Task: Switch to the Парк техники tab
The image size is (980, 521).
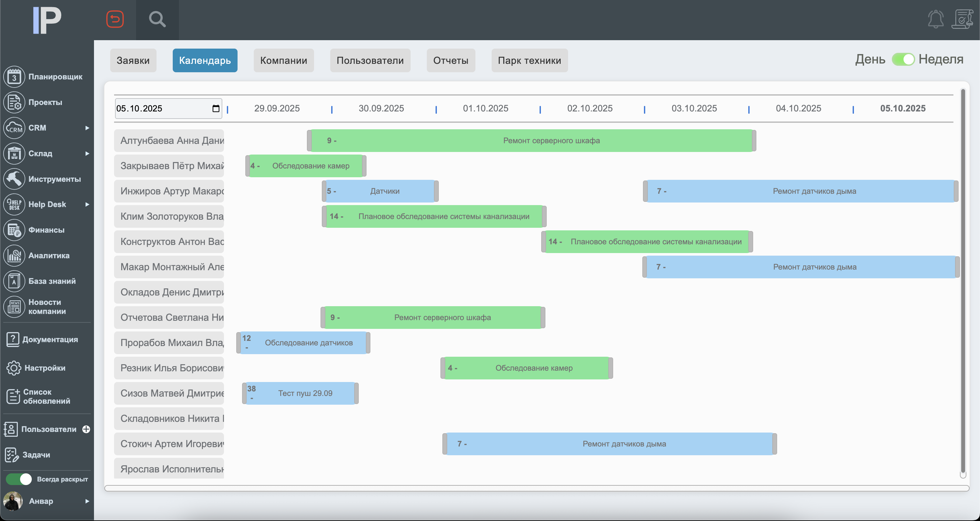Action: (529, 61)
